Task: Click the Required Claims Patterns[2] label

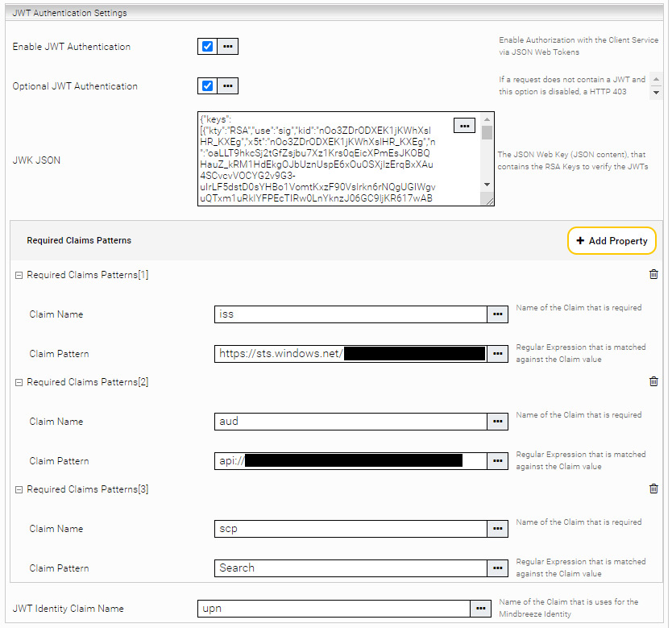Action: coord(88,382)
